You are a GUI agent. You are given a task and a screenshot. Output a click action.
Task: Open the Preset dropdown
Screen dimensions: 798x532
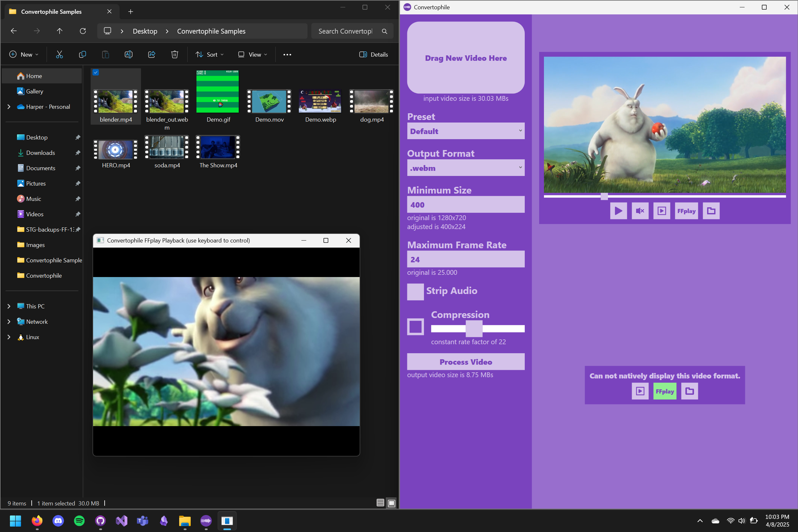point(466,131)
